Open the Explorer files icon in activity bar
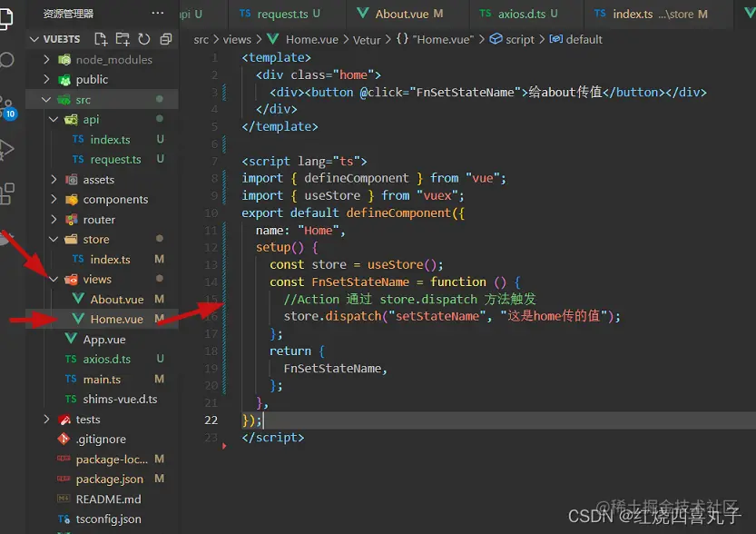The width and height of the screenshot is (756, 534). 6,18
